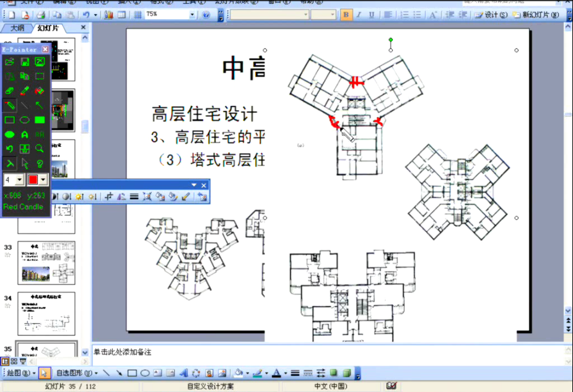Click fill color bucket in drawing toolbar
This screenshot has height=392, width=573.
tap(238, 373)
